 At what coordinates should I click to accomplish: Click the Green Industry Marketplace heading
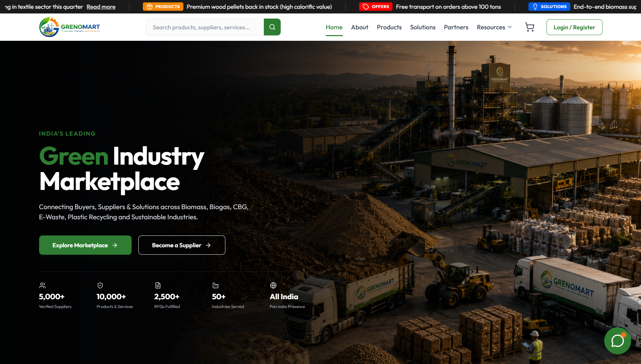click(x=121, y=169)
